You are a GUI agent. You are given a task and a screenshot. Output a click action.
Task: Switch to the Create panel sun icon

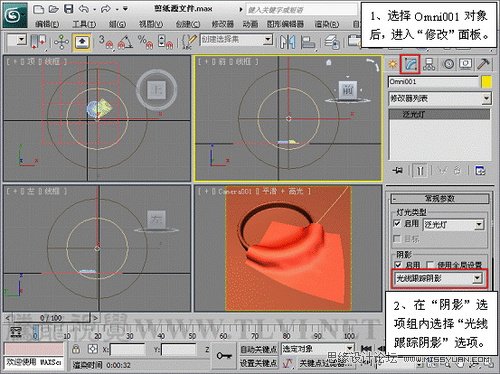coord(392,63)
